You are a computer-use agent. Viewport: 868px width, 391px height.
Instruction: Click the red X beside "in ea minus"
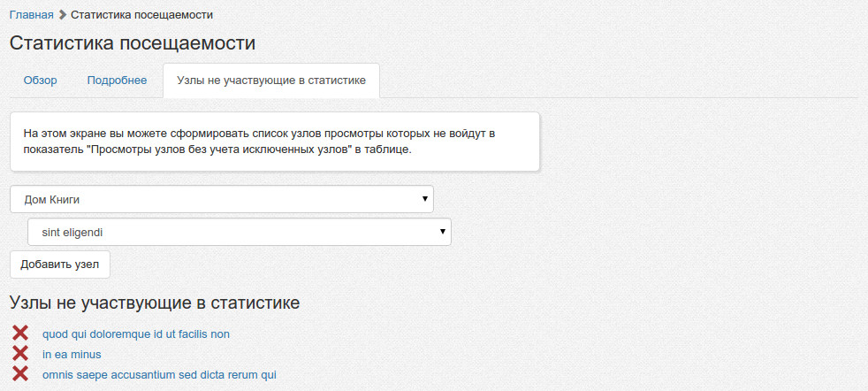click(20, 354)
